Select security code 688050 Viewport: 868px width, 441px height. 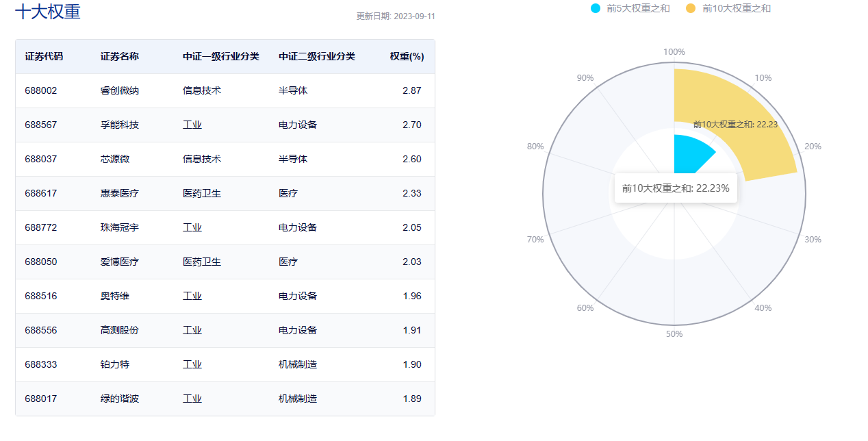point(41,262)
